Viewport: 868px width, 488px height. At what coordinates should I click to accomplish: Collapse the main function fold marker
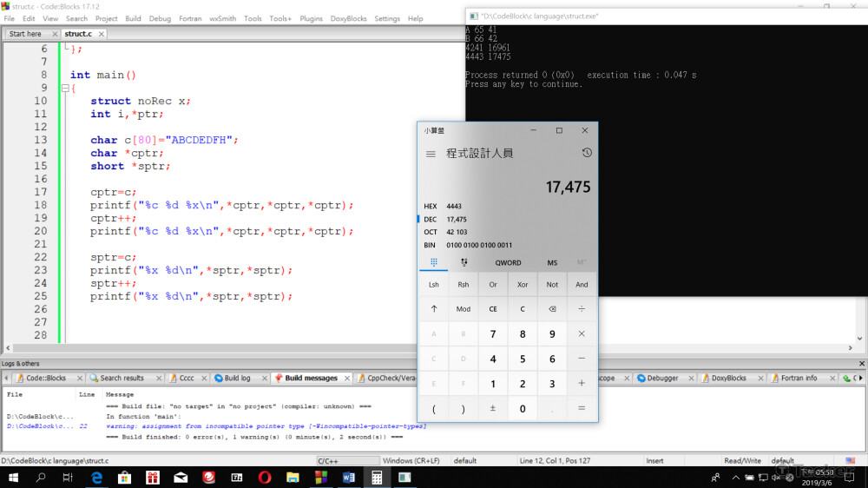pyautogui.click(x=65, y=89)
